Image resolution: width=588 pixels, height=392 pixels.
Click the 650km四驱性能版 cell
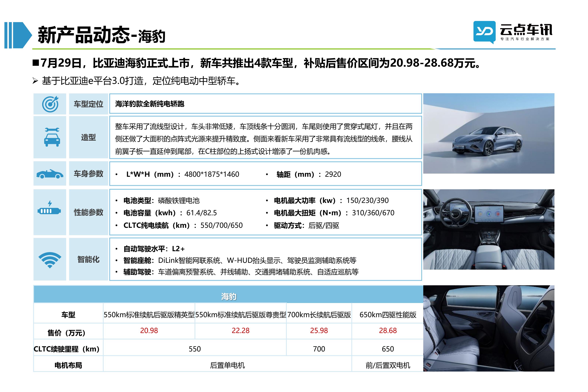point(388,313)
